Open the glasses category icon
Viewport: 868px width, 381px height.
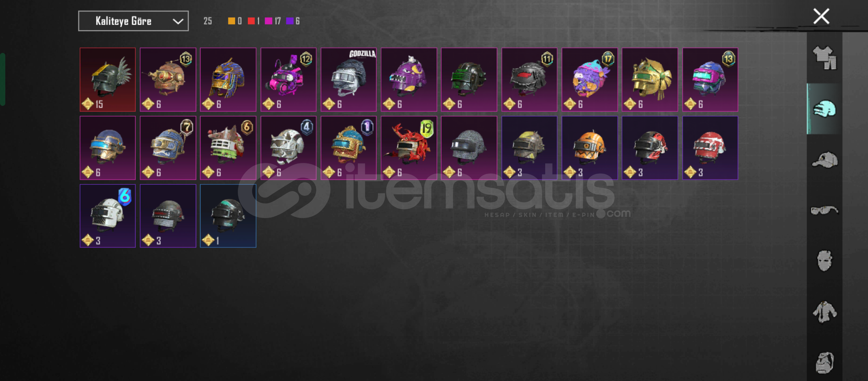pyautogui.click(x=824, y=211)
